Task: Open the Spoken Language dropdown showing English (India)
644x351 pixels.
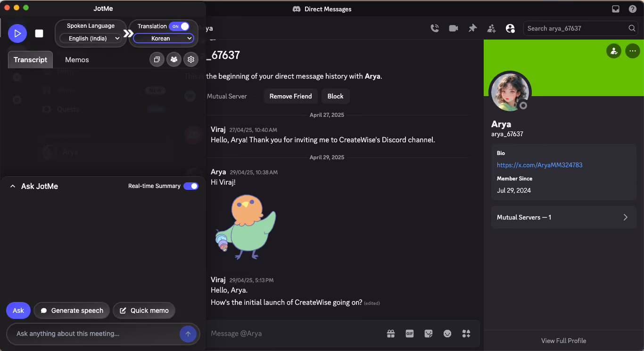Action: coord(91,39)
